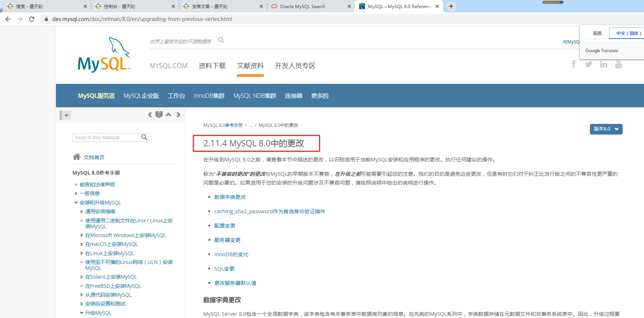This screenshot has width=644, height=318.
Task: Open 前言和法律声明 in sidebar
Action: 97,185
